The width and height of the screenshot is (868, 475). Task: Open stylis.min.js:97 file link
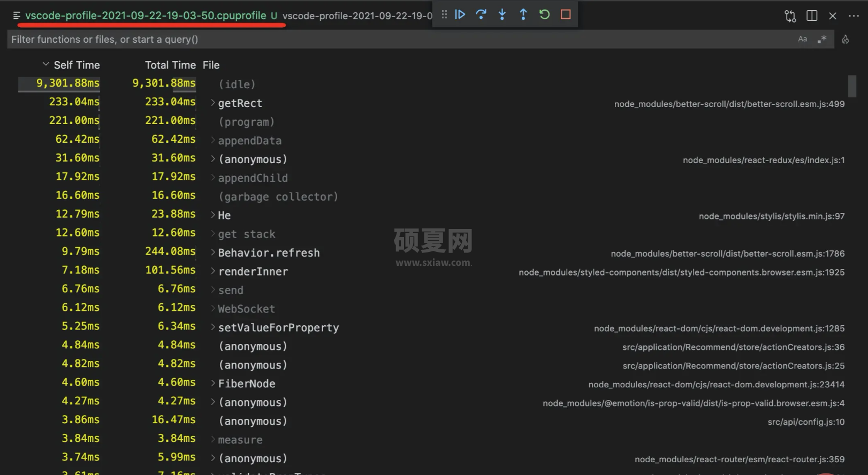click(x=772, y=216)
